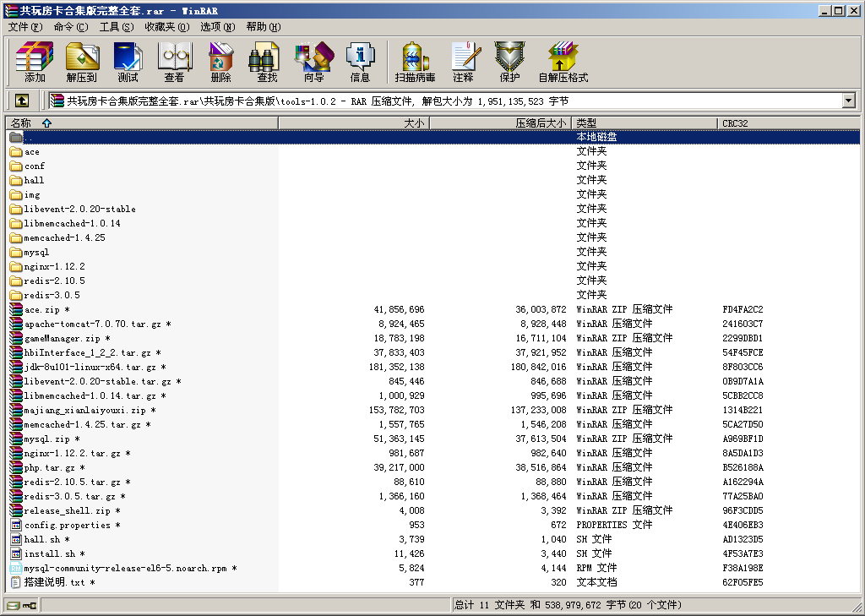The image size is (865, 616).
Task: Click the 删除 (Delete) toolbar icon
Action: click(x=220, y=62)
